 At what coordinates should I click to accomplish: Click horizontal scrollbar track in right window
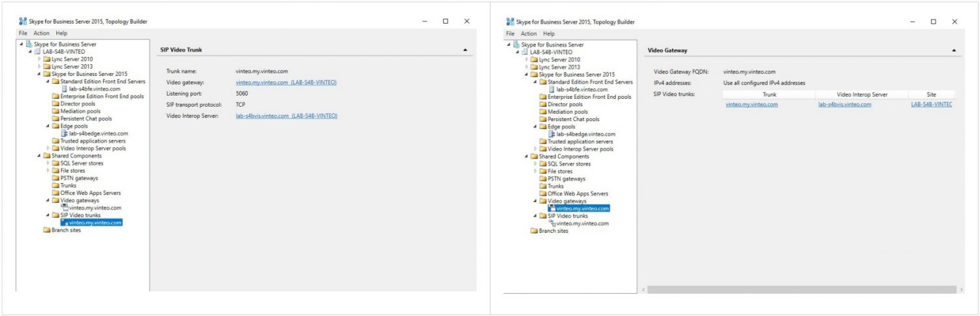click(x=802, y=289)
